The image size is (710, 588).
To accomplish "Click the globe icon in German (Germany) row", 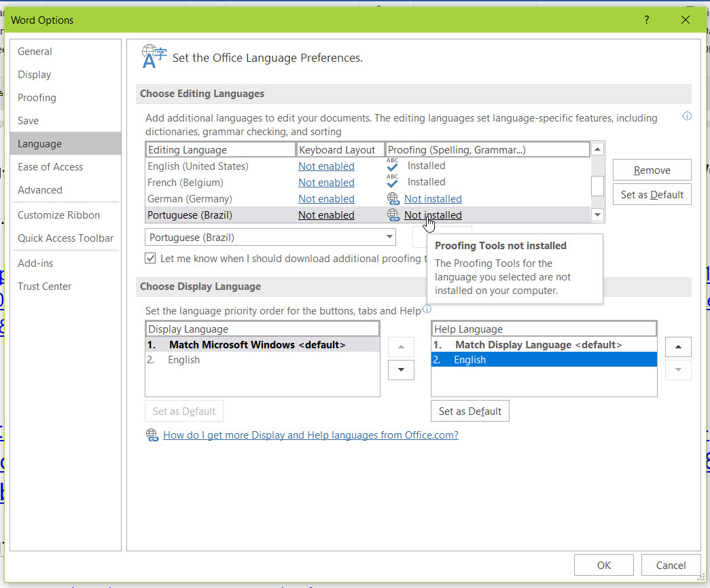I will [393, 199].
